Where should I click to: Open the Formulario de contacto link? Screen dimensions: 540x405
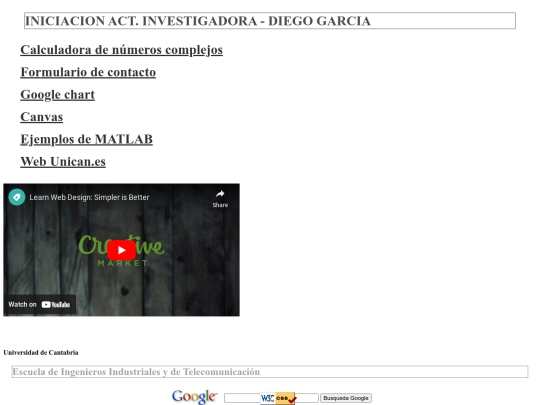(x=88, y=72)
